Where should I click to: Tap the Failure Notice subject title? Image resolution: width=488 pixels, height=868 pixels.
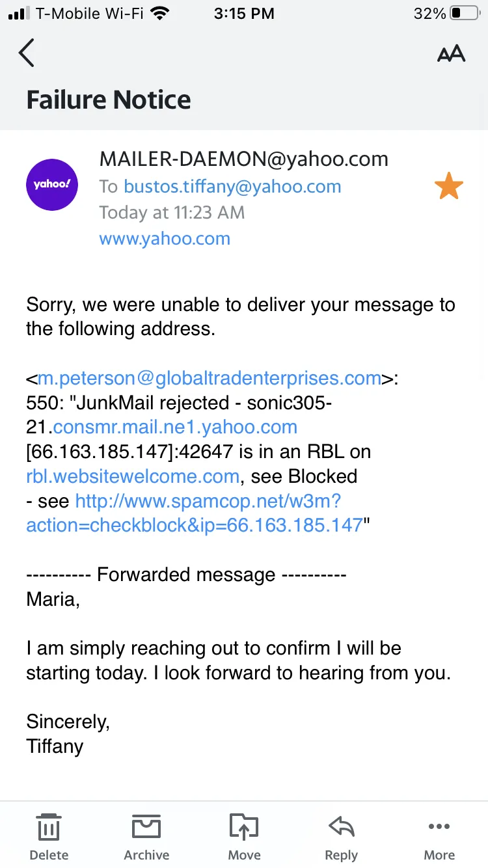pyautogui.click(x=109, y=100)
